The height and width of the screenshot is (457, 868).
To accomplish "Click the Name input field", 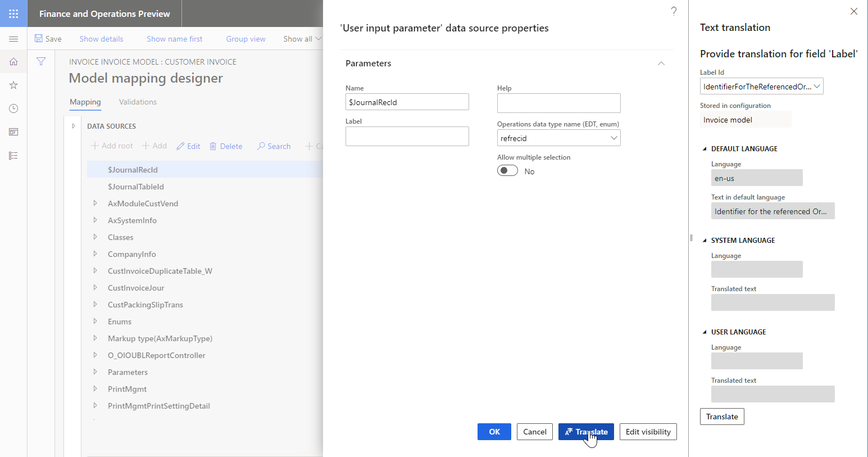I will [407, 102].
